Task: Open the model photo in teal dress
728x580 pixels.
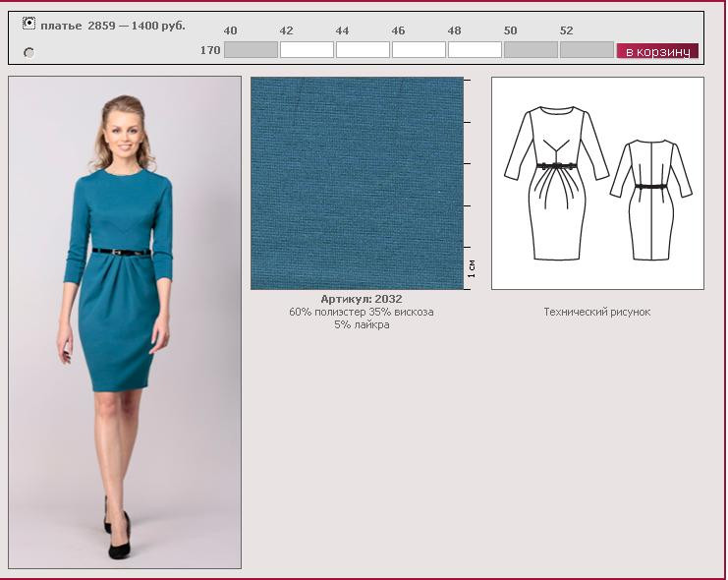Action: pyautogui.click(x=125, y=322)
